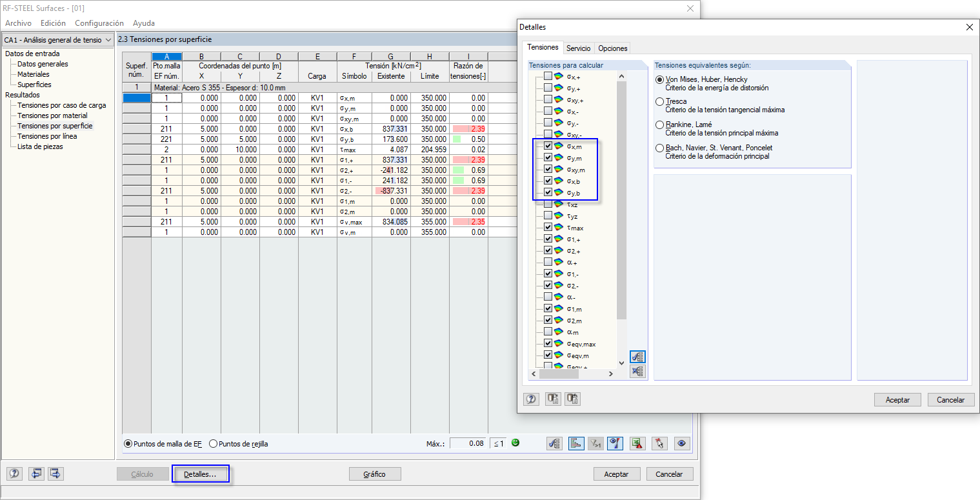Click the rainbow icon beside αm
Image resolution: width=980 pixels, height=500 pixels.
[559, 332]
